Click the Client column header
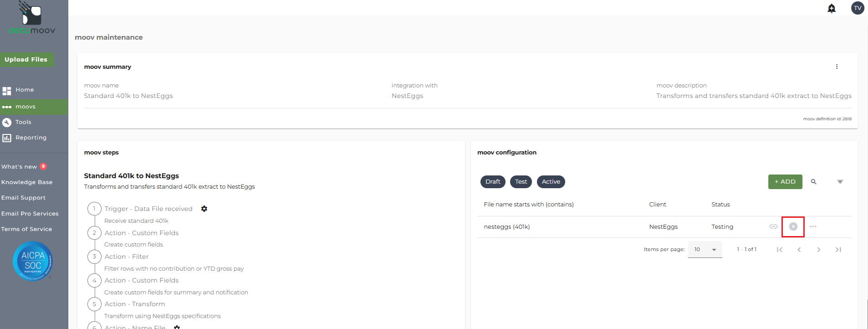 click(658, 205)
